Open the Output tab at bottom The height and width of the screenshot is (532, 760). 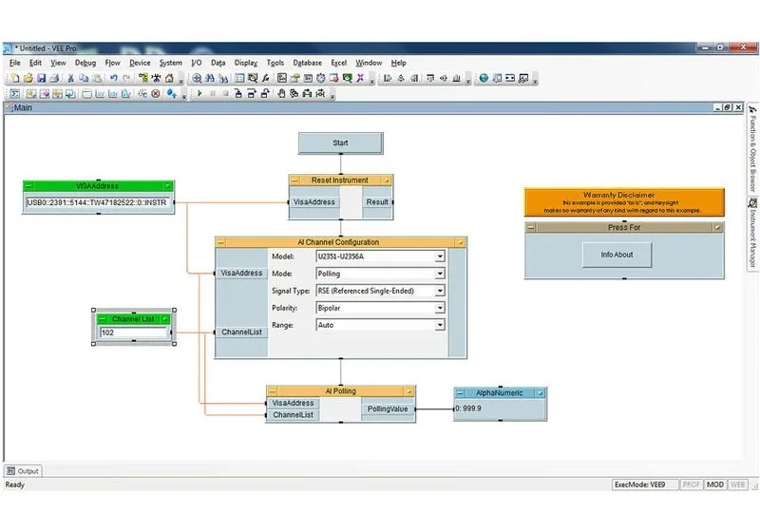[23, 471]
